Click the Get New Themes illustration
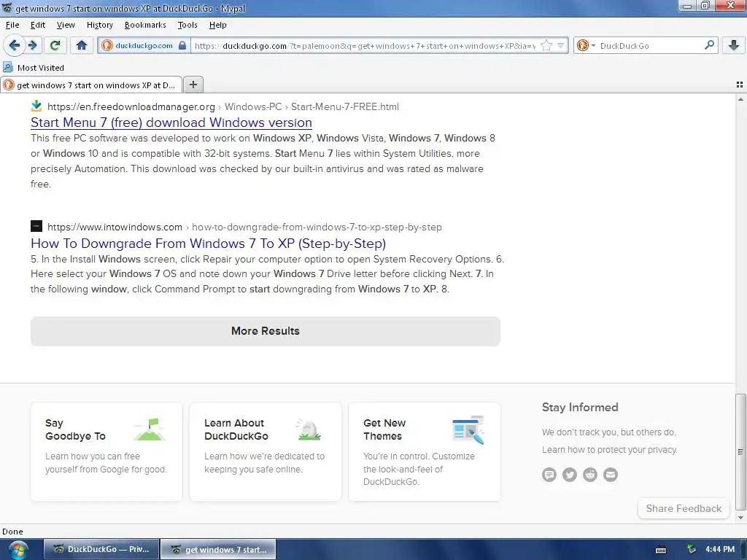The image size is (747, 560). [468, 429]
